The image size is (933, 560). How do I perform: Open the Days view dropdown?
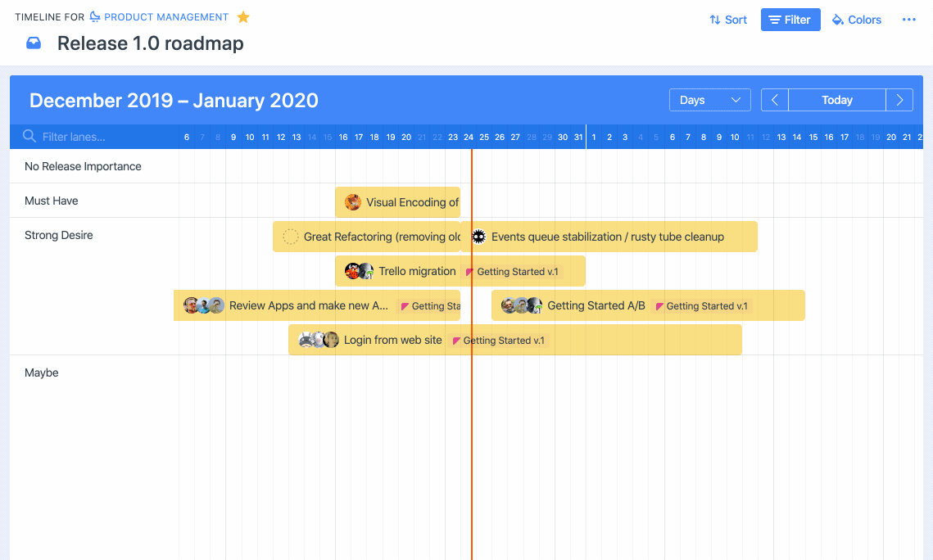tap(709, 99)
